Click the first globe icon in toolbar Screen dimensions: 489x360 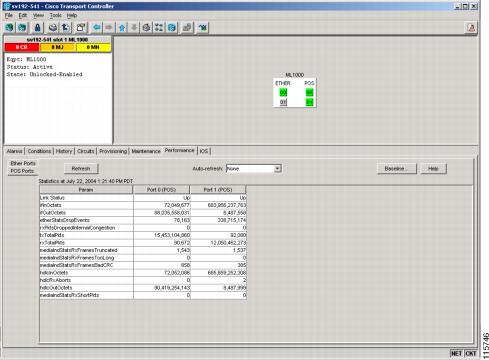10,28
